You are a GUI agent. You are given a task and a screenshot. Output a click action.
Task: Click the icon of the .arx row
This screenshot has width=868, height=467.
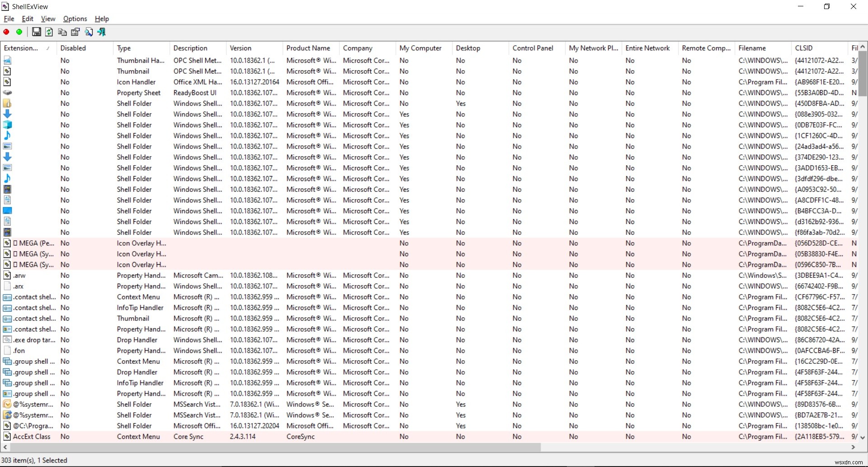[7, 286]
